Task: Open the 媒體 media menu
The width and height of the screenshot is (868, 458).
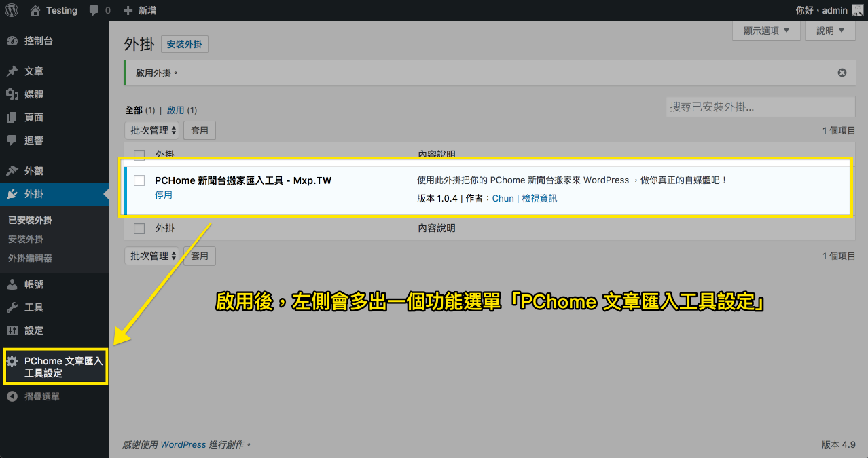Action: pyautogui.click(x=34, y=94)
